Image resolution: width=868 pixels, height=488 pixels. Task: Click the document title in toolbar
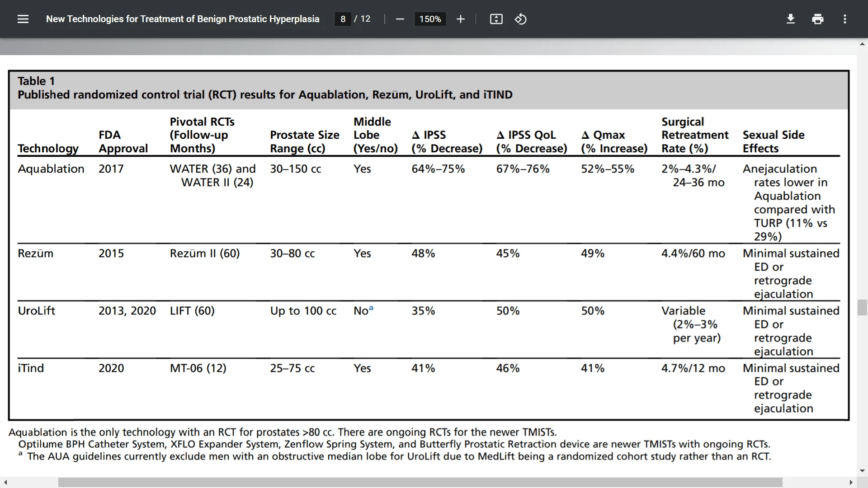[x=183, y=19]
